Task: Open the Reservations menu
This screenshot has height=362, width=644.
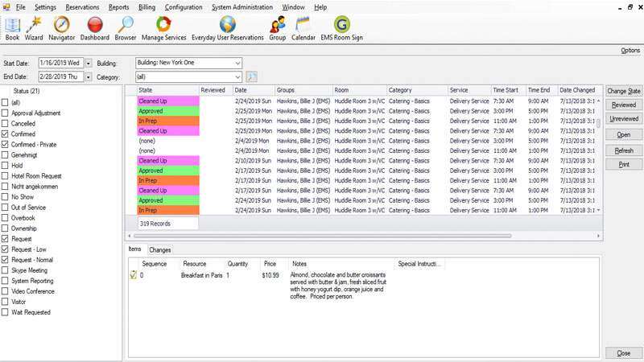Action: tap(82, 7)
